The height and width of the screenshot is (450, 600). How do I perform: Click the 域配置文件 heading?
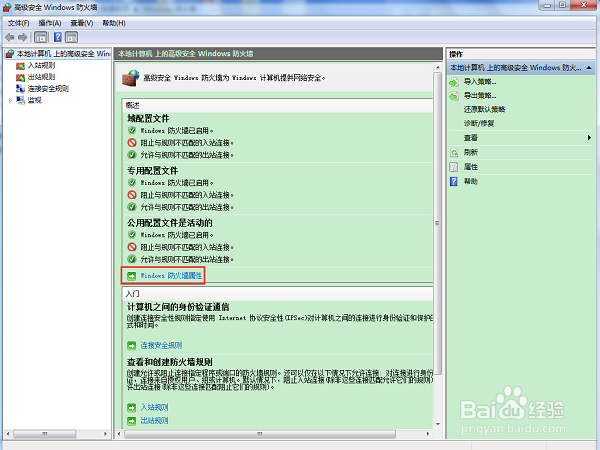(148, 119)
